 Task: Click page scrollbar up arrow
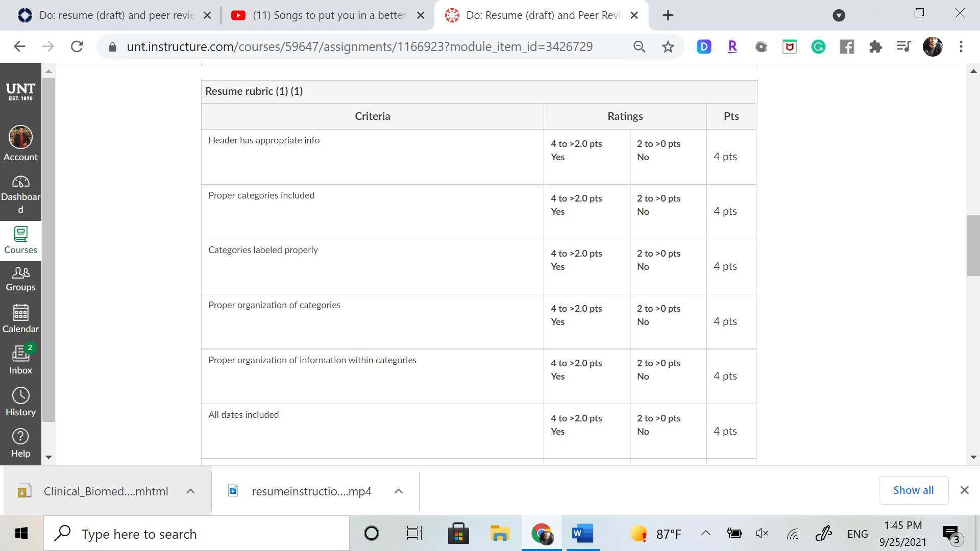[973, 71]
